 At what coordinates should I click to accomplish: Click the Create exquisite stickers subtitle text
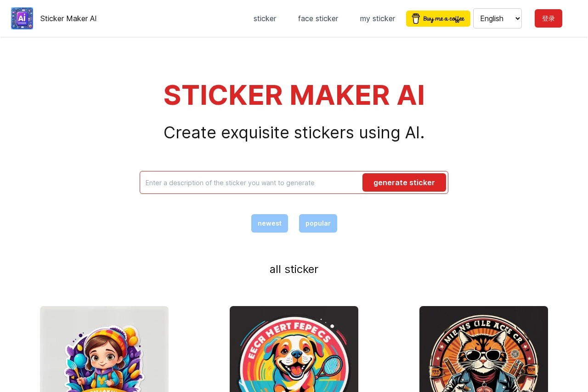click(x=294, y=132)
